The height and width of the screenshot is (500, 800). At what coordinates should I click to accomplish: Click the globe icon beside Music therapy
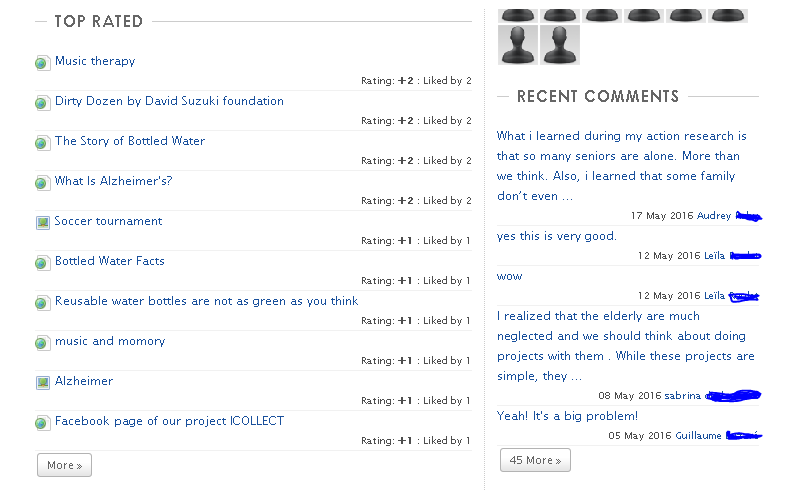pyautogui.click(x=43, y=63)
